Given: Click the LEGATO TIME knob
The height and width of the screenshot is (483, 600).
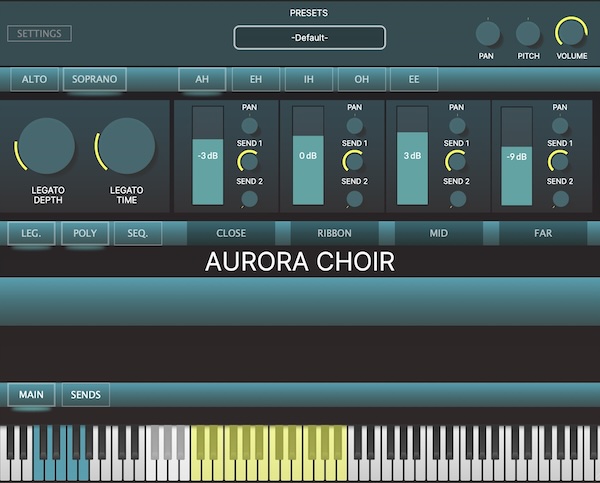Looking at the screenshot, I should point(127,146).
